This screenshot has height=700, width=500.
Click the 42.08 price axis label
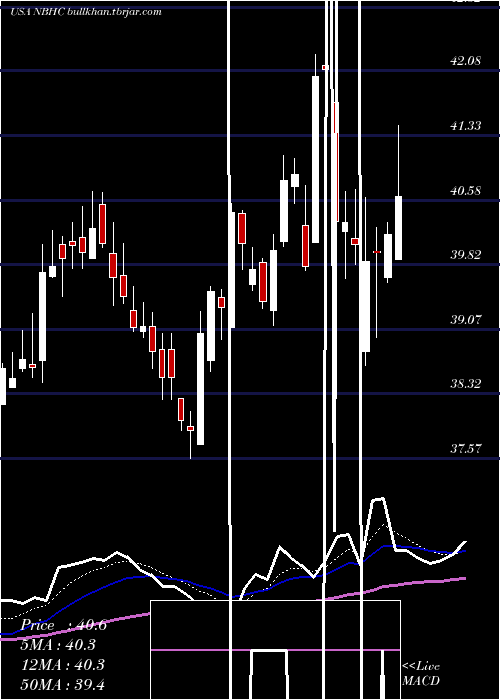466,61
